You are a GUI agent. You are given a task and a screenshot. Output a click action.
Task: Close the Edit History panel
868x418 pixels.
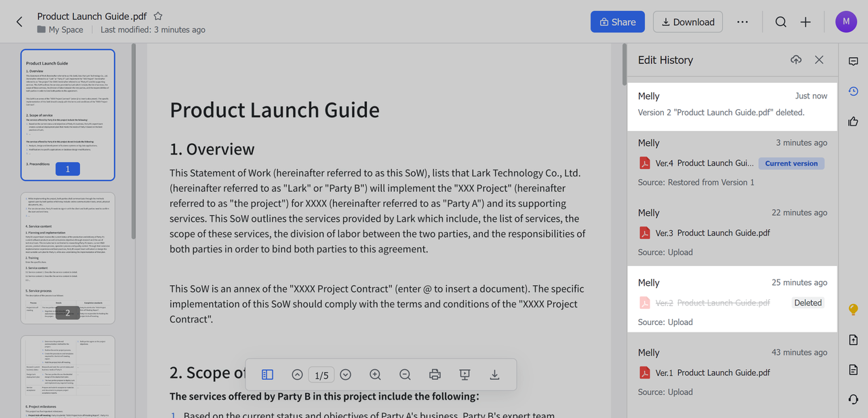819,60
